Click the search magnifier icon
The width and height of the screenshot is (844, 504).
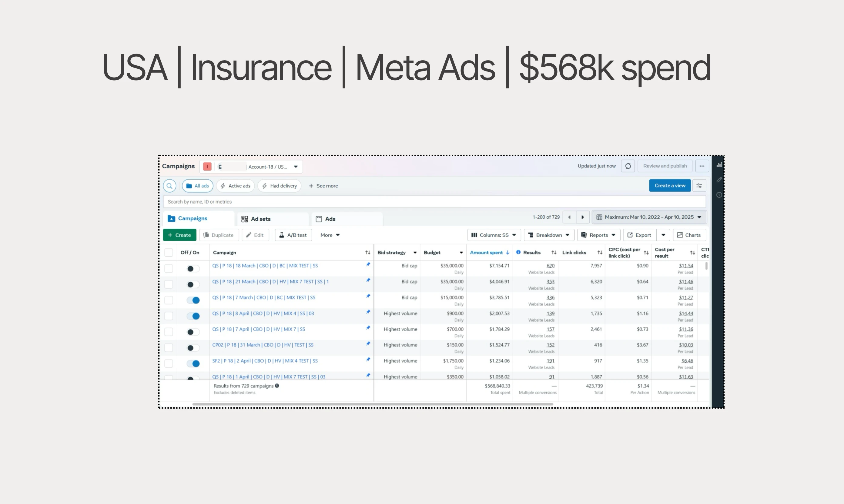point(169,186)
